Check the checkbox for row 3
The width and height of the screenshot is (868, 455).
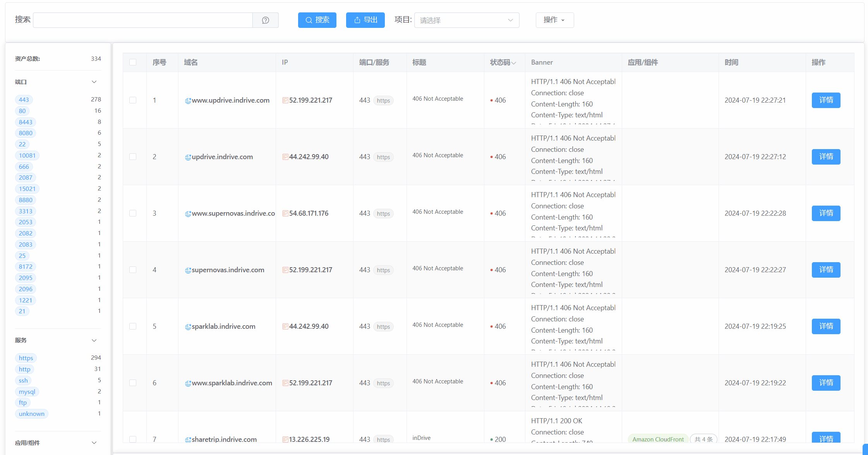[x=133, y=213]
